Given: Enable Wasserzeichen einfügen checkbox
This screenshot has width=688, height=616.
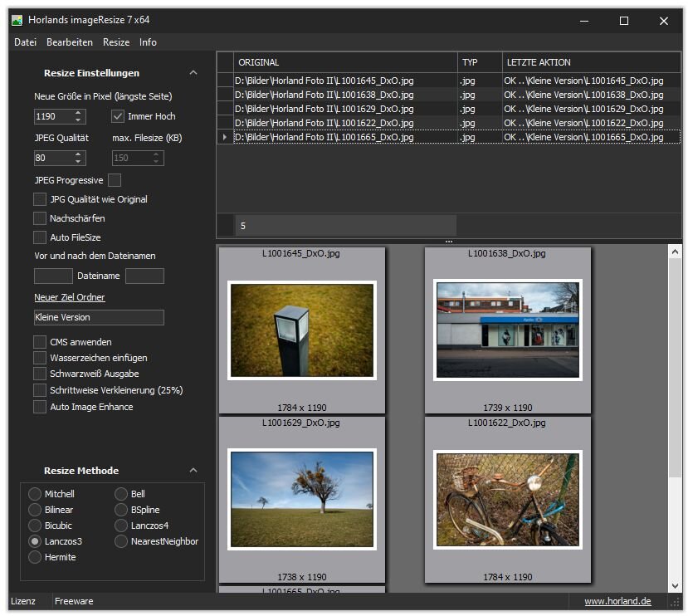Looking at the screenshot, I should (x=40, y=358).
